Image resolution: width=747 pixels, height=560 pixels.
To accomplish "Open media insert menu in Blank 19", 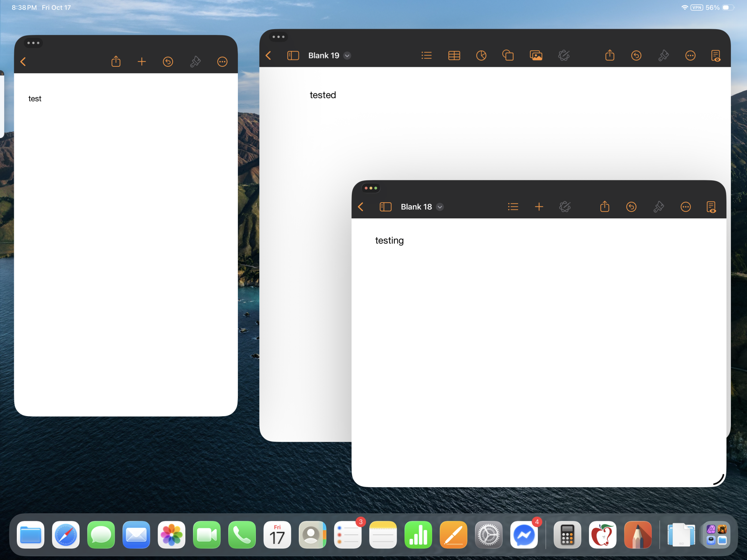I will pos(536,56).
